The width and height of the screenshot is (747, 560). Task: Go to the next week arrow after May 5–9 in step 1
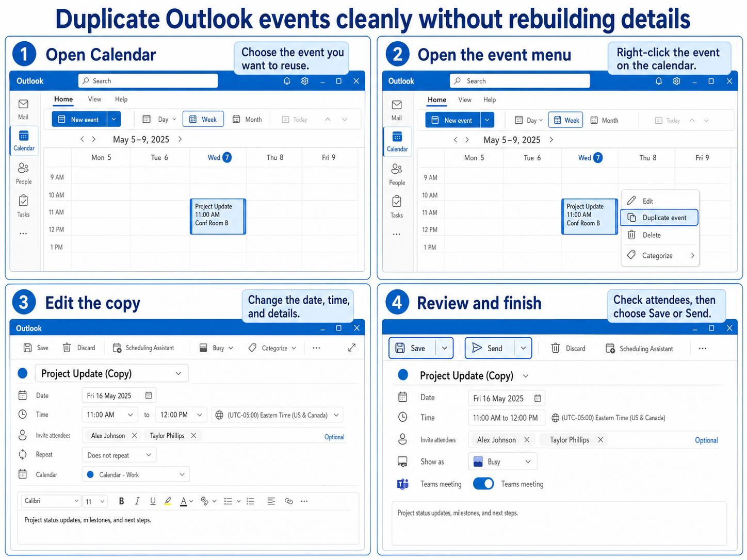[x=180, y=139]
